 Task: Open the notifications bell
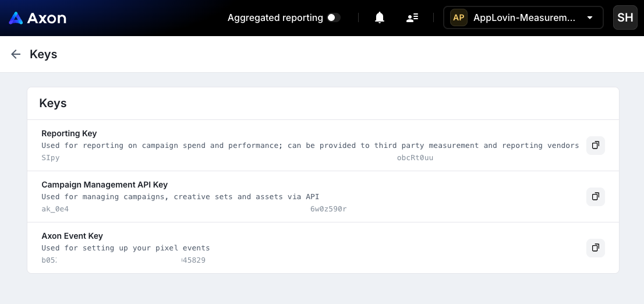pyautogui.click(x=380, y=18)
